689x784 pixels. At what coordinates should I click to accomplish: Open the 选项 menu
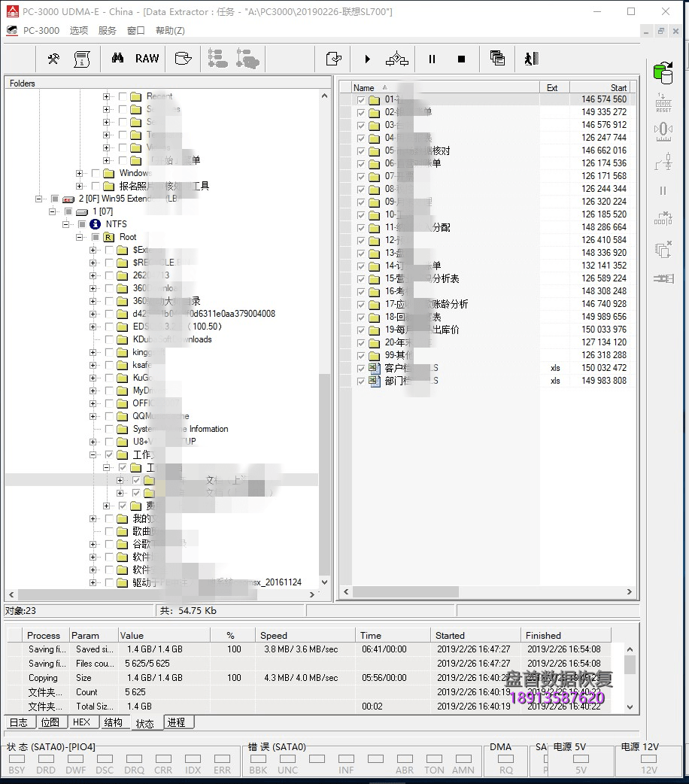tap(79, 31)
